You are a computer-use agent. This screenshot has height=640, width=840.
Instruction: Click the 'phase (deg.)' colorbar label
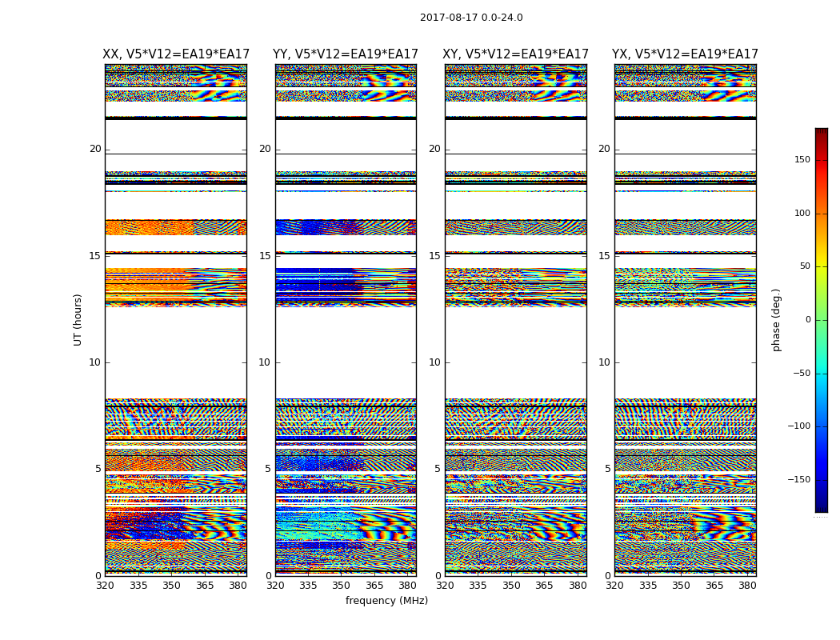[776, 320]
